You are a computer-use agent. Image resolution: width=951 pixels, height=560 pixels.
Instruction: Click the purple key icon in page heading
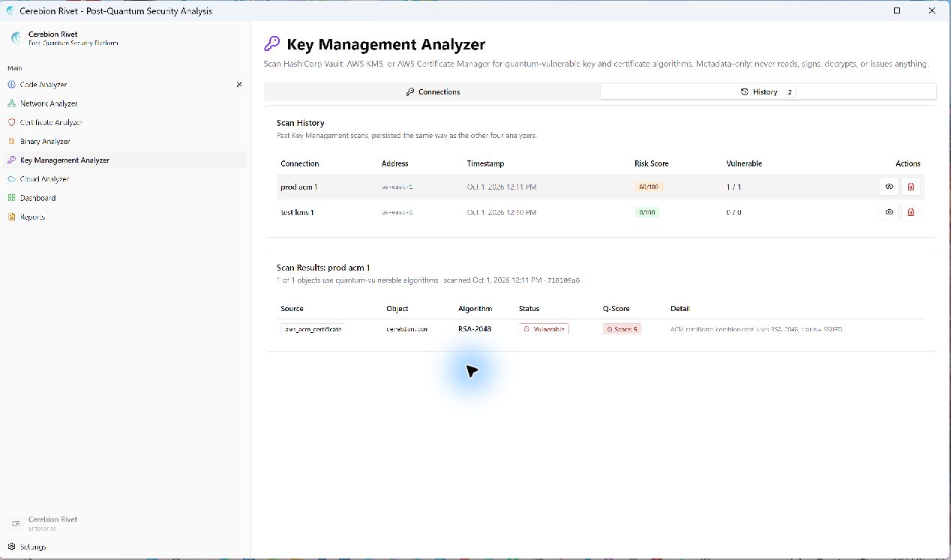tap(272, 44)
